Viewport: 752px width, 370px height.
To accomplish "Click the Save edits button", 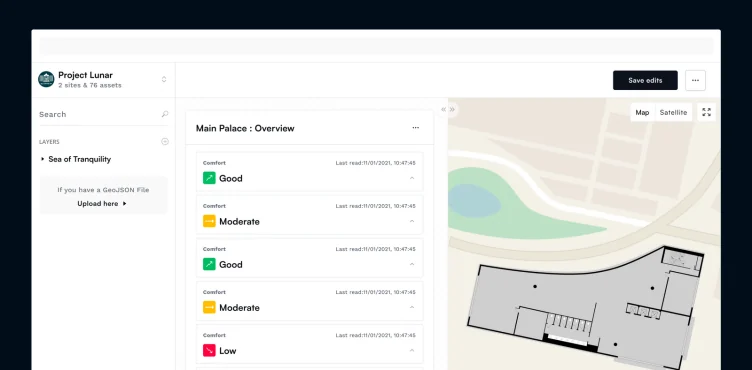I will coord(645,81).
